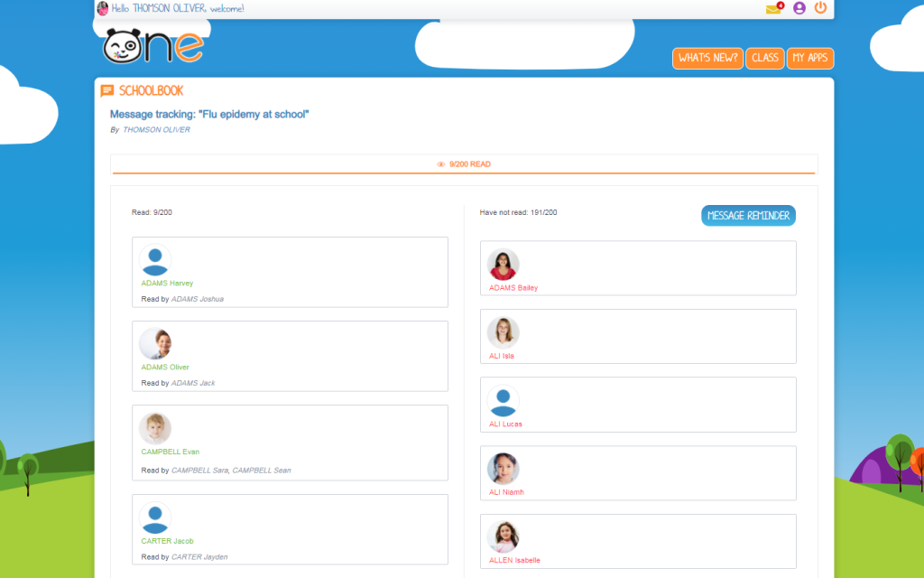Click ADAMS Bailey's profile photo
The height and width of the screenshot is (578, 924).
[504, 265]
